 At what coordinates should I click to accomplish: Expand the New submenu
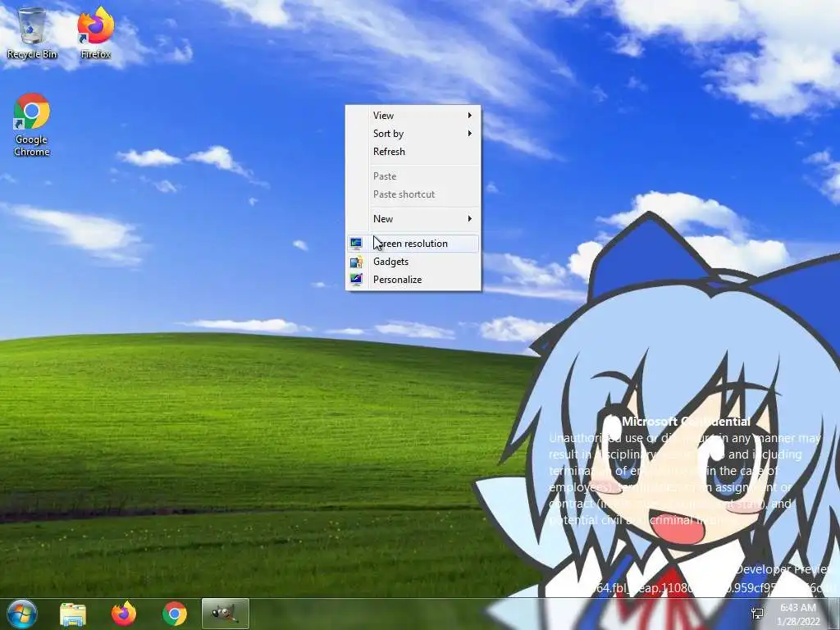tap(413, 218)
